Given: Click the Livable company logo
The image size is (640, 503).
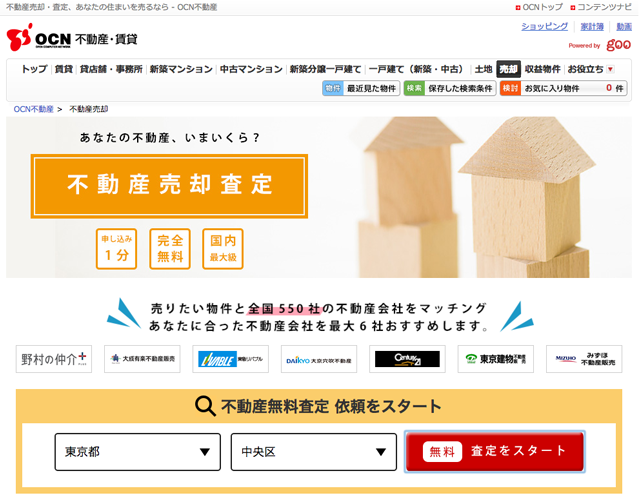Looking at the screenshot, I should tap(231, 359).
